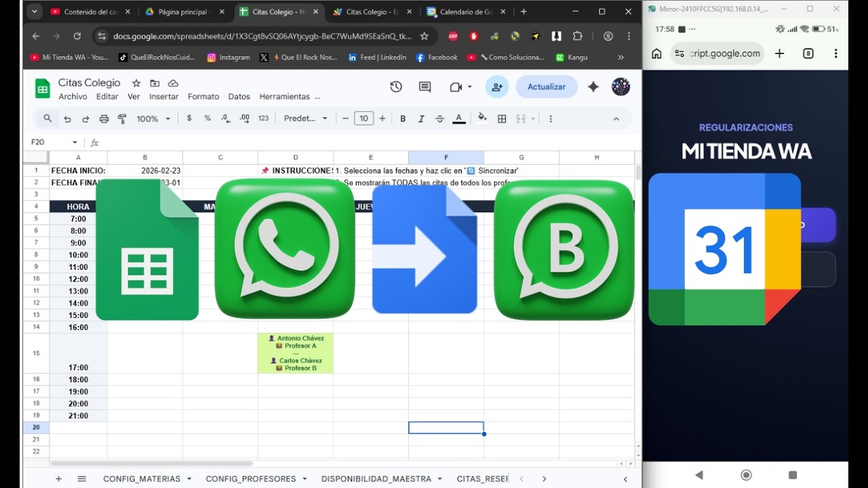Open the 123 number formats menu
868x488 pixels.
point(264,118)
